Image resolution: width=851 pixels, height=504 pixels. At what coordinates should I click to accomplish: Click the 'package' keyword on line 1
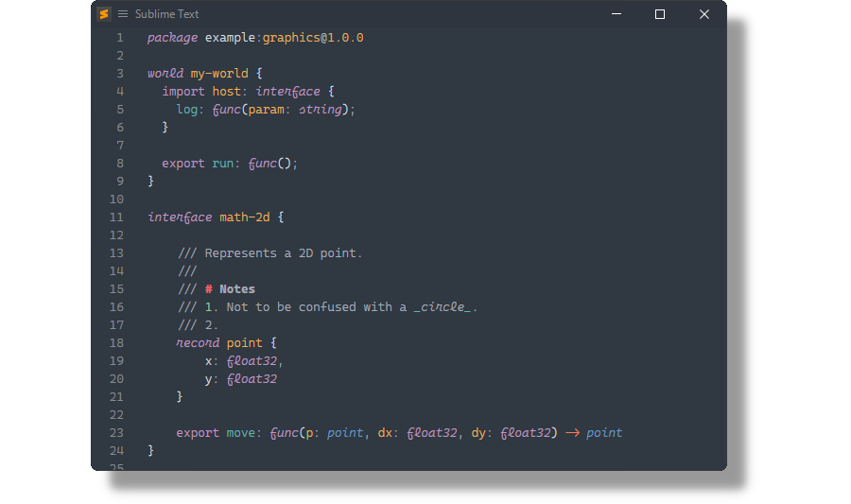tap(173, 38)
